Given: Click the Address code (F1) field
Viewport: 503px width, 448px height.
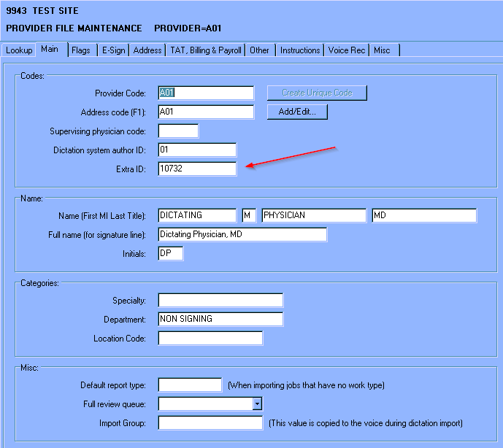Looking at the screenshot, I should click(206, 112).
